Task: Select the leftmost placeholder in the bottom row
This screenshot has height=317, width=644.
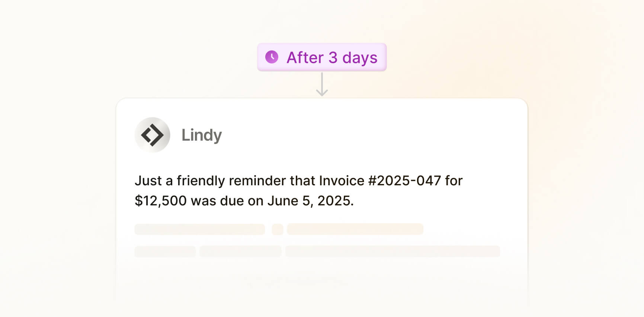Action: [x=165, y=252]
